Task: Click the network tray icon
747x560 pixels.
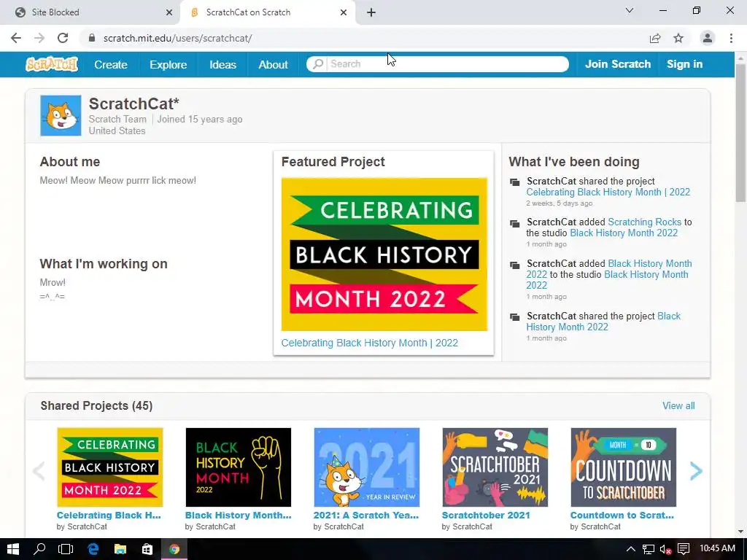Action: 648,549
